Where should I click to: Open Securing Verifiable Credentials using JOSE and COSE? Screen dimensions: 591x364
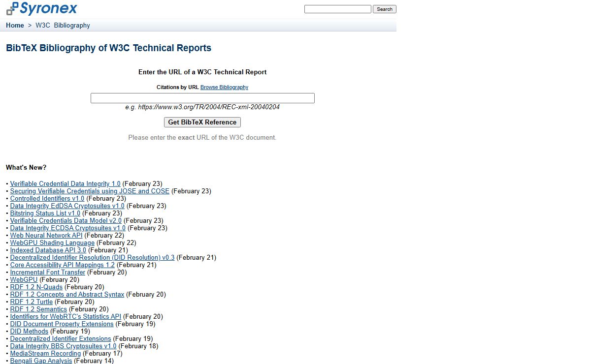coord(90,191)
